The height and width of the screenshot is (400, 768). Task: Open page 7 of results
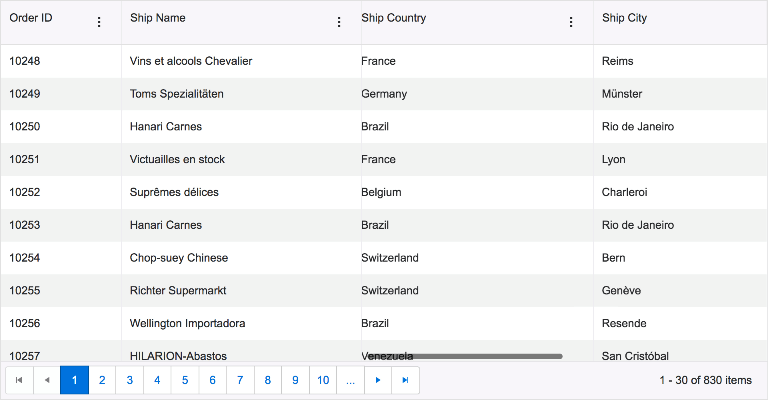coord(240,380)
